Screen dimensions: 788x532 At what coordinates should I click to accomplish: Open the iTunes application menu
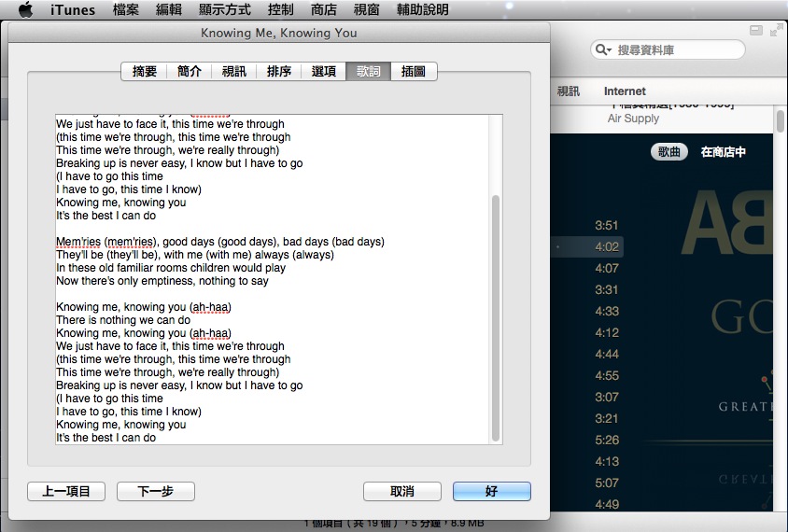73,9
